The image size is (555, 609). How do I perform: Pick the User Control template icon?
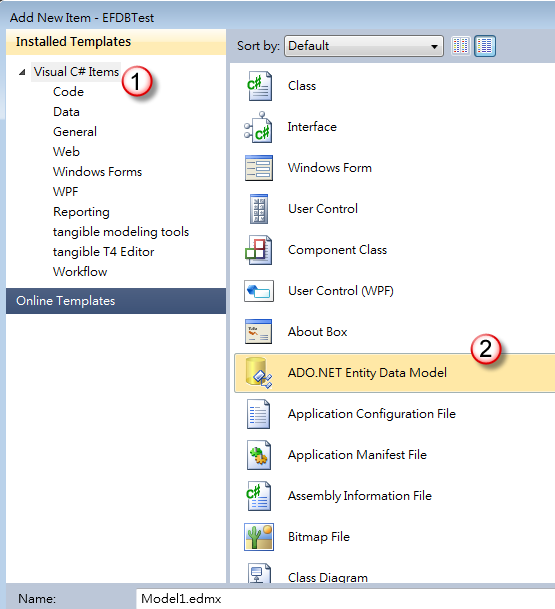tap(259, 209)
